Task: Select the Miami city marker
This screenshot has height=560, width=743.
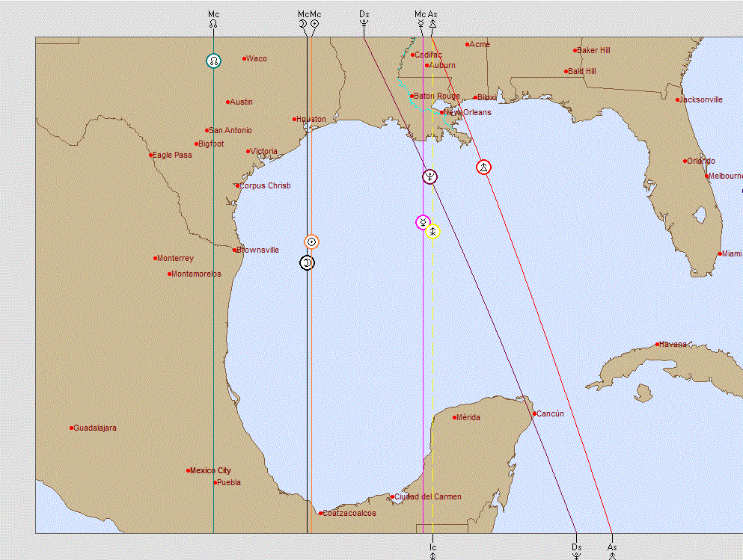Action: click(x=720, y=253)
